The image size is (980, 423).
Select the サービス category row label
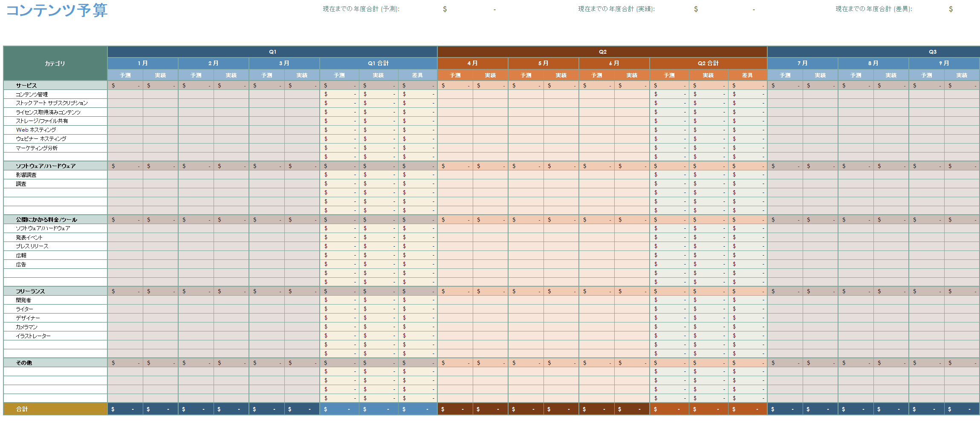[26, 86]
